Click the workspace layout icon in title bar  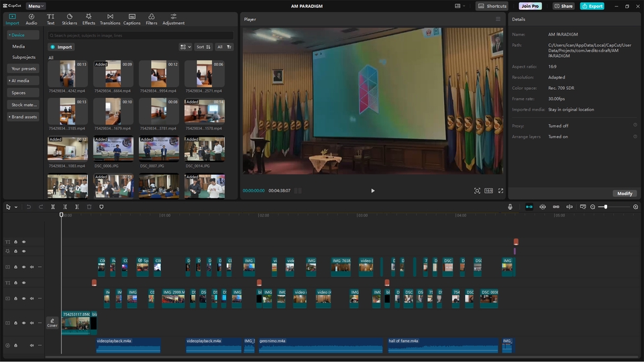click(458, 6)
